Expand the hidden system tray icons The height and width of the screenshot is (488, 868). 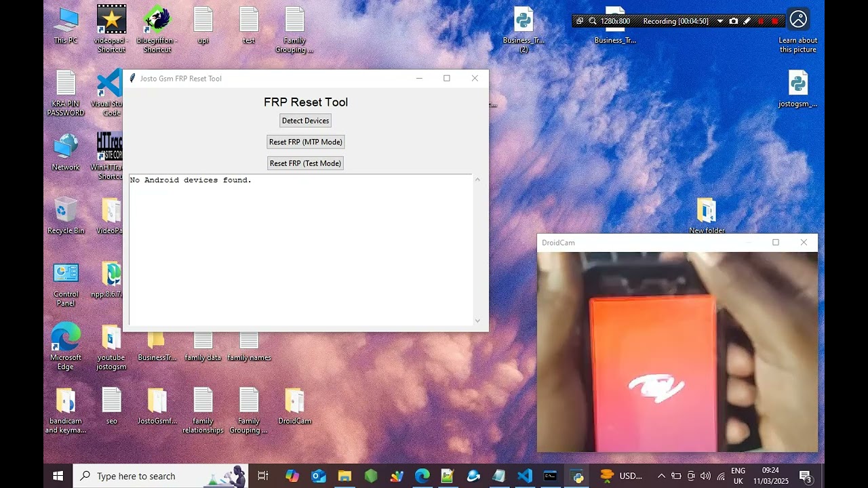661,476
